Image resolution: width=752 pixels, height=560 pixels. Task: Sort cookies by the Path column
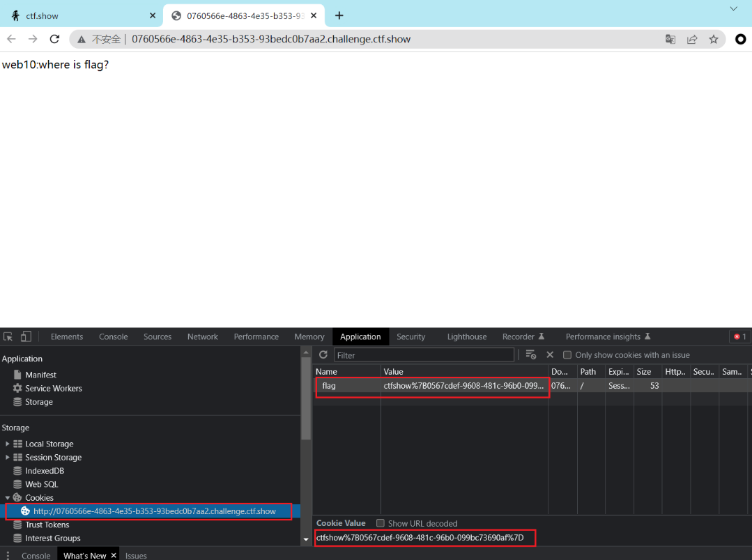click(x=591, y=371)
